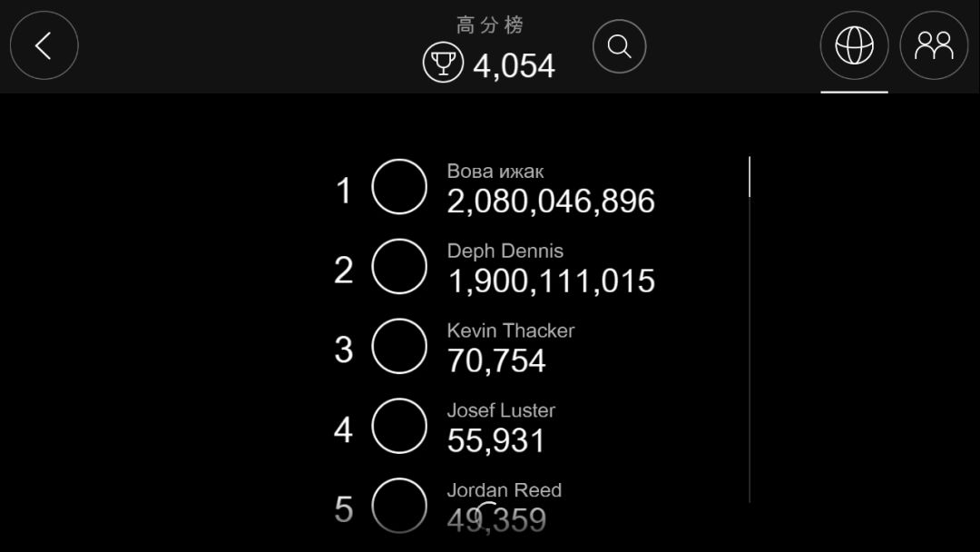Click the score 1,900,111,015
This screenshot has width=980, height=552.
(551, 281)
